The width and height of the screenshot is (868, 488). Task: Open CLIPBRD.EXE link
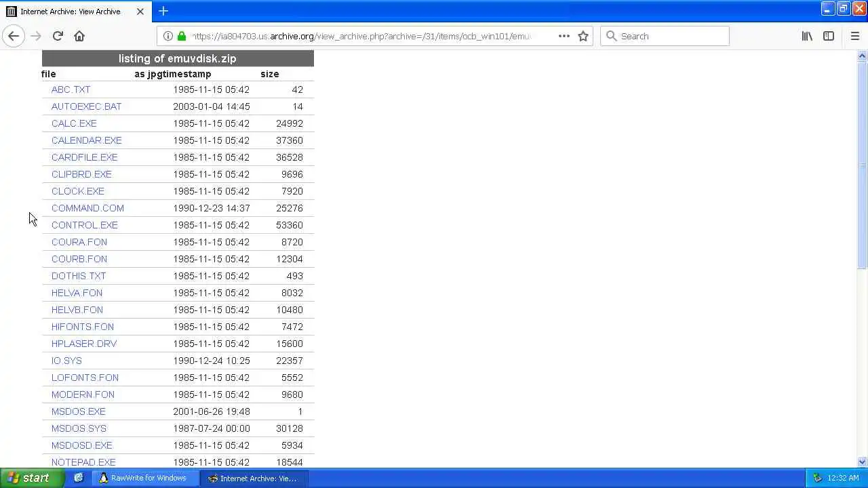point(81,174)
